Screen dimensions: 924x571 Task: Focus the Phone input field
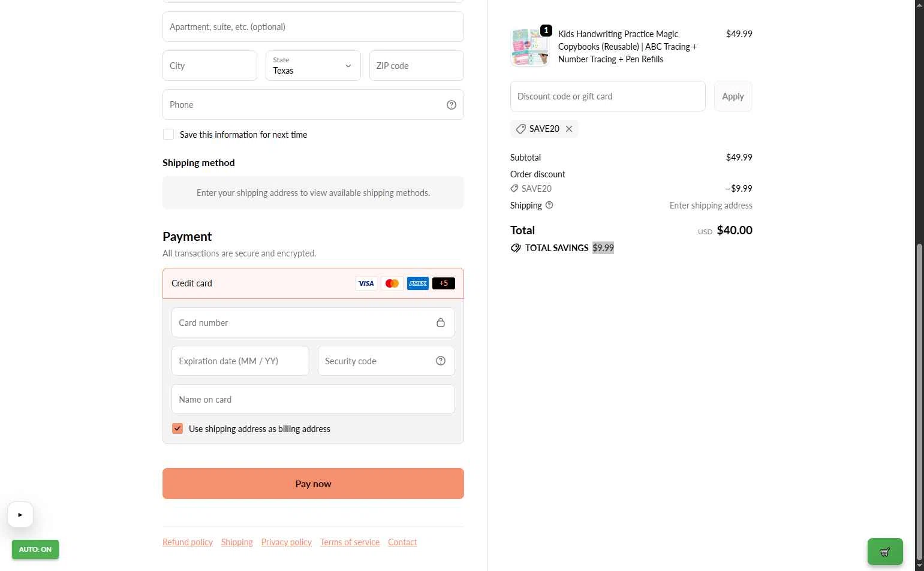pyautogui.click(x=313, y=105)
